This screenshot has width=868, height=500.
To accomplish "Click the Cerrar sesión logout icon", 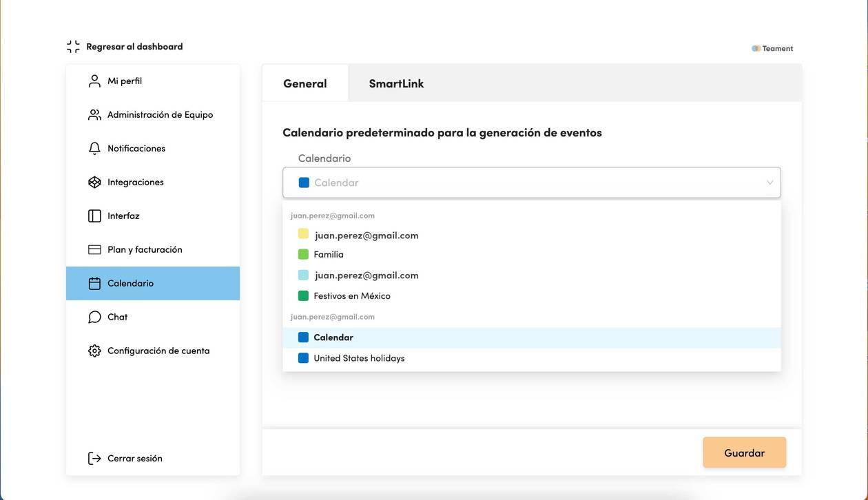I will point(94,459).
